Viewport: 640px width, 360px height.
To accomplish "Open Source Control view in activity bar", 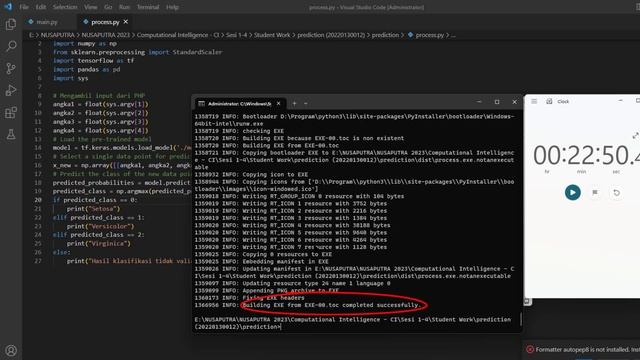I will coord(11,68).
